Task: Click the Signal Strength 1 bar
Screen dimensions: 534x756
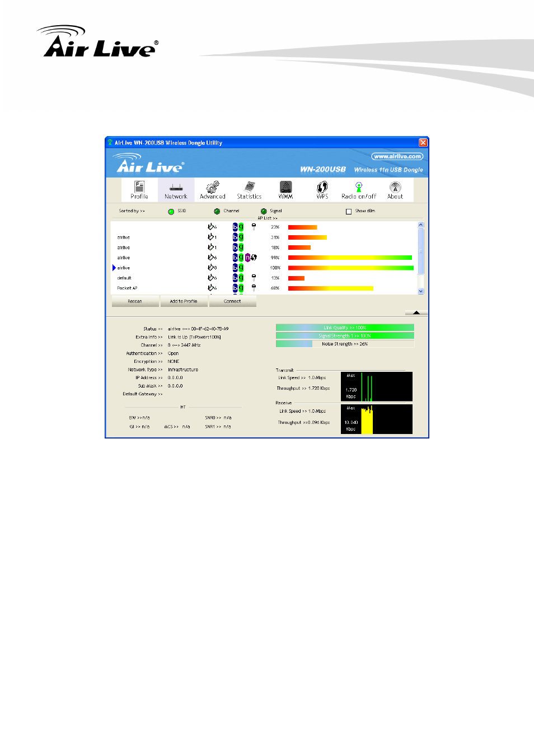Action: (x=345, y=335)
